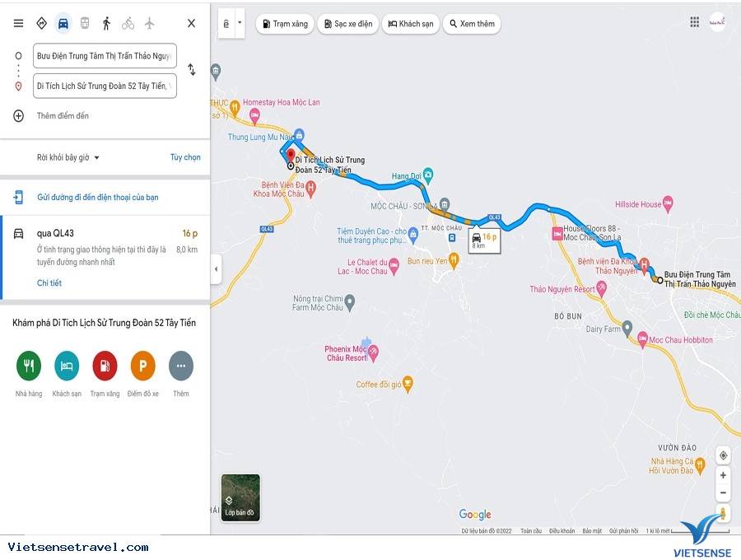
Task: Choose cycling travel mode
Action: point(128,23)
